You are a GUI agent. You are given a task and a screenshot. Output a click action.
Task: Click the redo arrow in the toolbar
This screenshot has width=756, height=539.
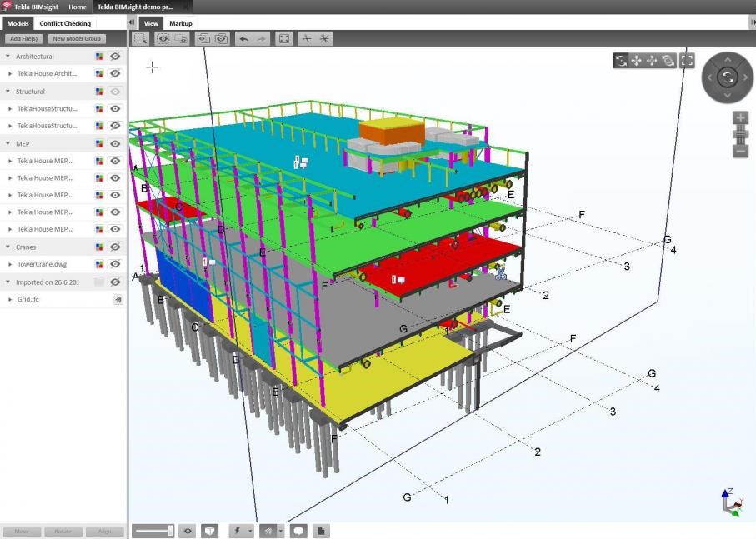(x=262, y=39)
